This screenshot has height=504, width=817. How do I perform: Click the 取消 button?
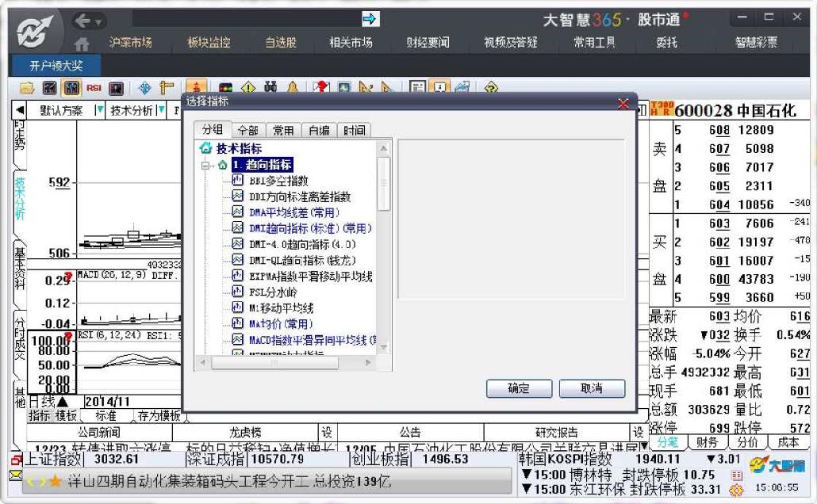592,388
